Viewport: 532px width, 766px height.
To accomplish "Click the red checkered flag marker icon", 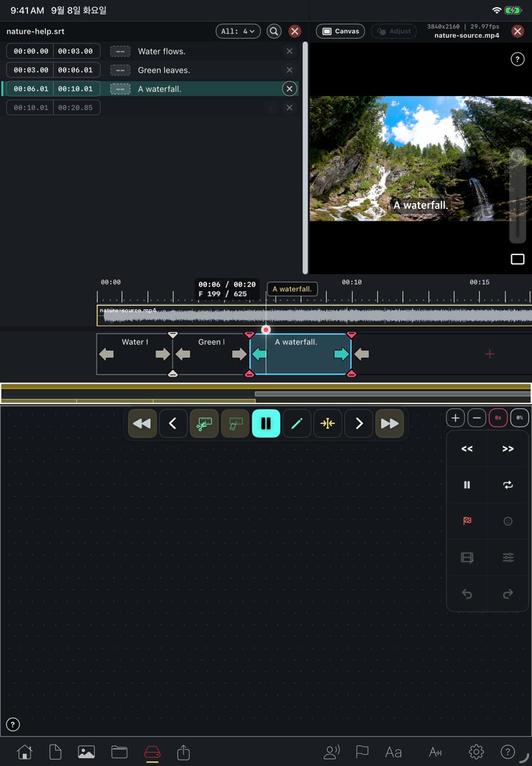I will (x=467, y=521).
